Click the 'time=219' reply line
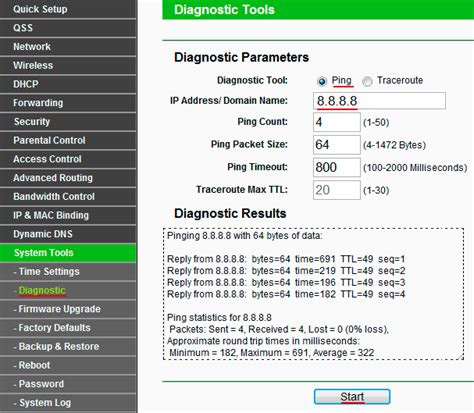The image size is (474, 413). [x=286, y=271]
